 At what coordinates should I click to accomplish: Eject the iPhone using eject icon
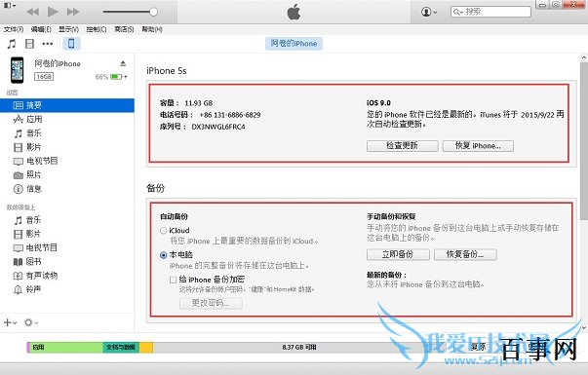(123, 63)
